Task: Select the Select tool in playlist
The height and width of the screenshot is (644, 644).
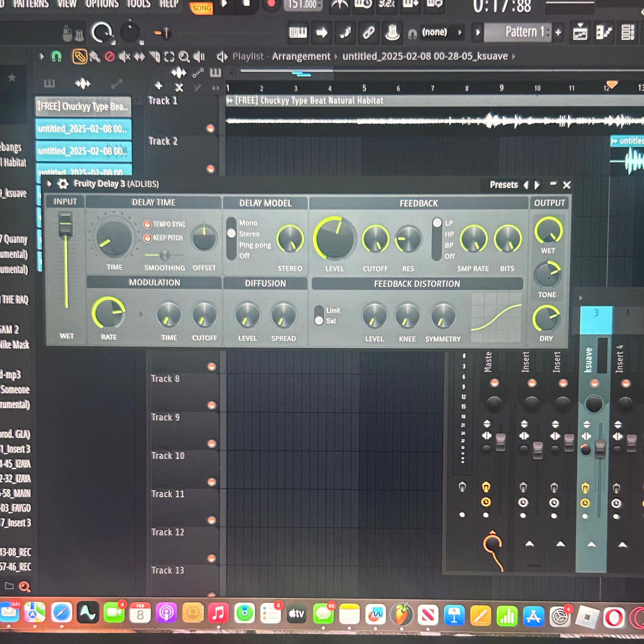Action: [169, 57]
